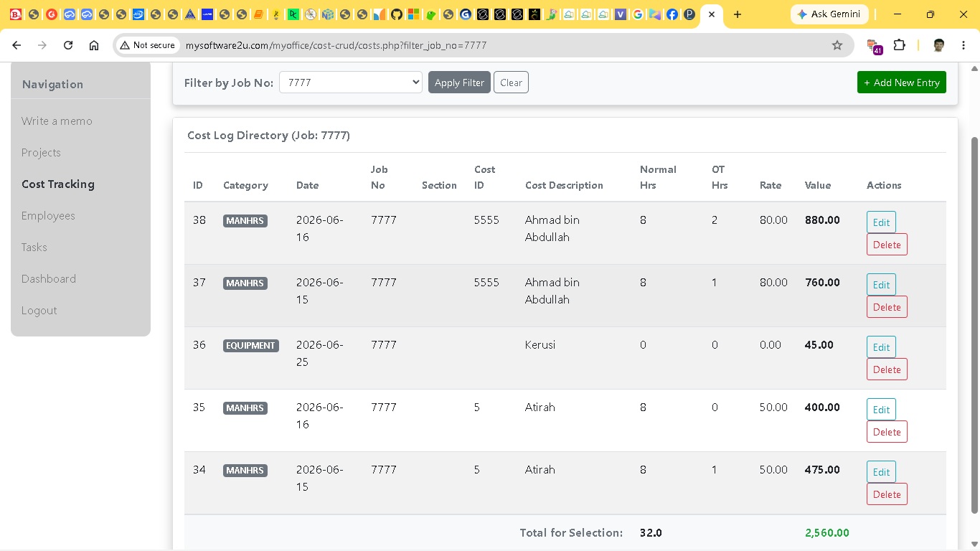Edit cost entry ID 38
This screenshot has height=551, width=980.
tap(881, 222)
